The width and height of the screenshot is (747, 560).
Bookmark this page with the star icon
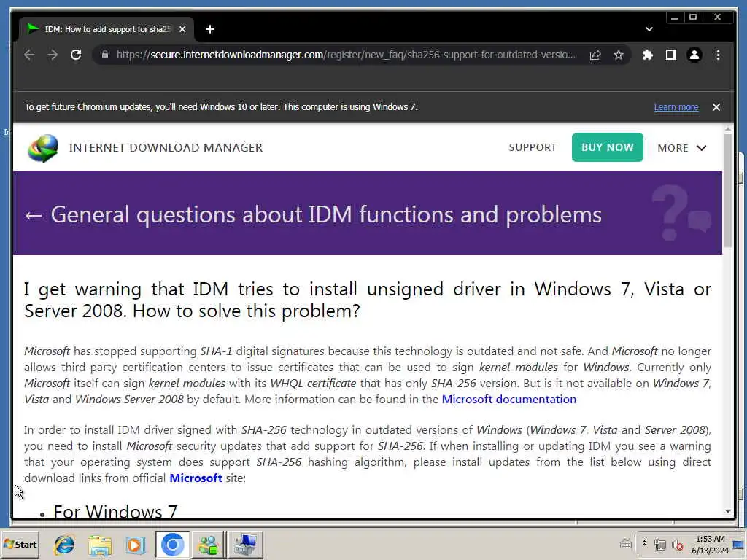click(x=619, y=55)
